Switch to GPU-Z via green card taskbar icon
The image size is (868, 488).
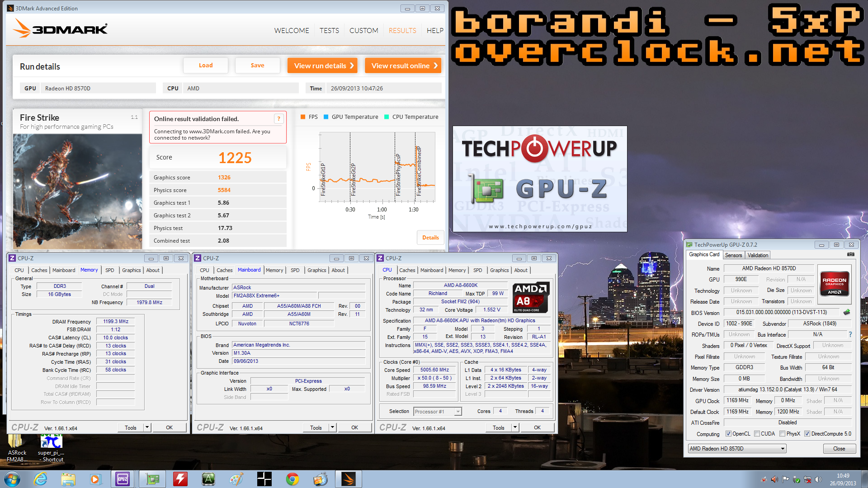coord(152,479)
